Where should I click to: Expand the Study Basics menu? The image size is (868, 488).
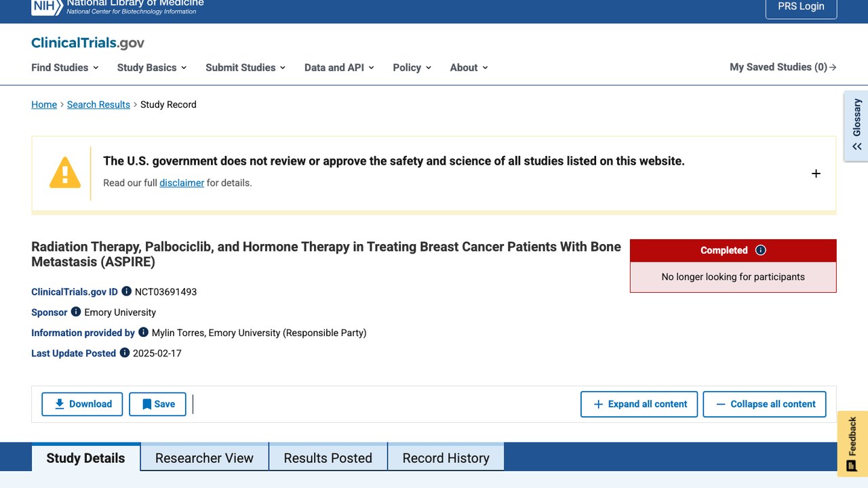[x=152, y=67]
